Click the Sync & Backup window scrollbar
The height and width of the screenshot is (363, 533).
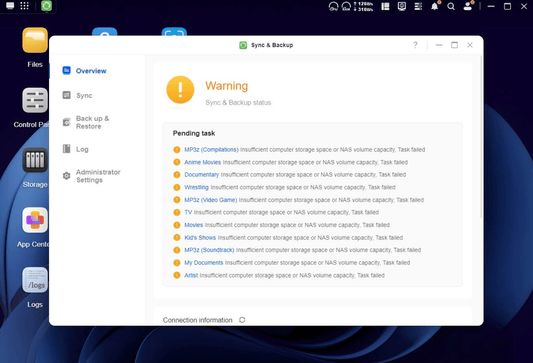(481, 138)
